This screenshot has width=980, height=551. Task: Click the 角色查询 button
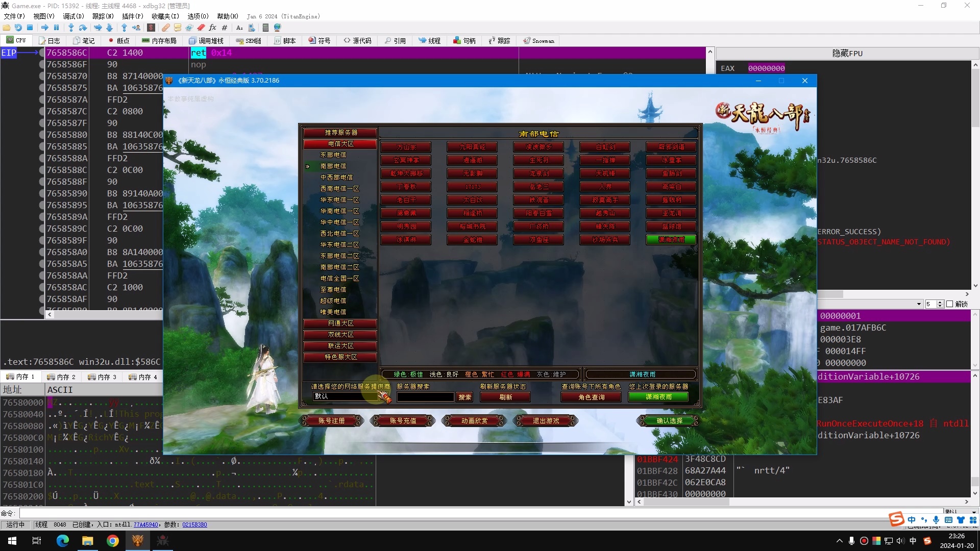click(x=591, y=397)
